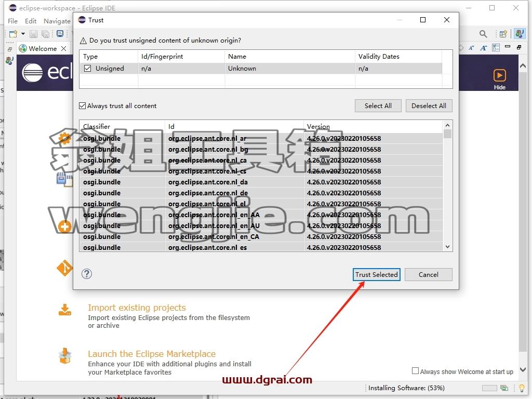The height and width of the screenshot is (399, 532).
Task: Click the Hide play icon on Welcome page
Action: (x=499, y=75)
